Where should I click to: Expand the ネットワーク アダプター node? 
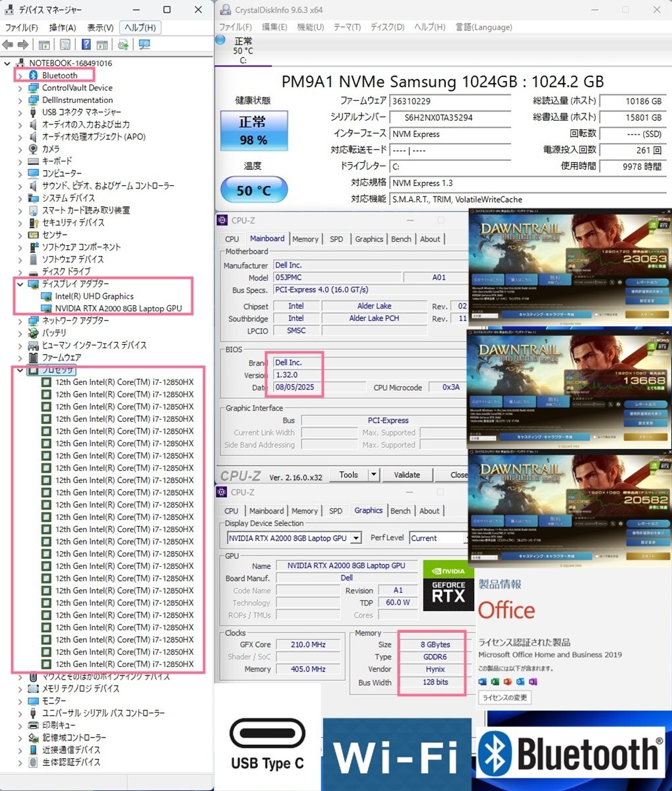point(19,321)
